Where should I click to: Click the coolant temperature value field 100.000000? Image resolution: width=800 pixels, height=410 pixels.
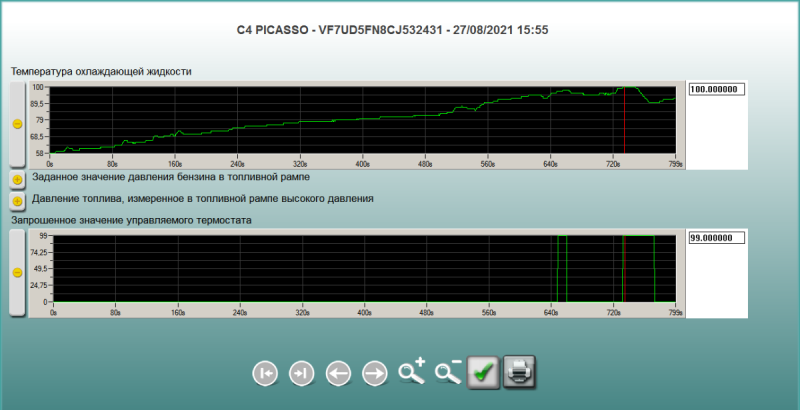pyautogui.click(x=717, y=89)
